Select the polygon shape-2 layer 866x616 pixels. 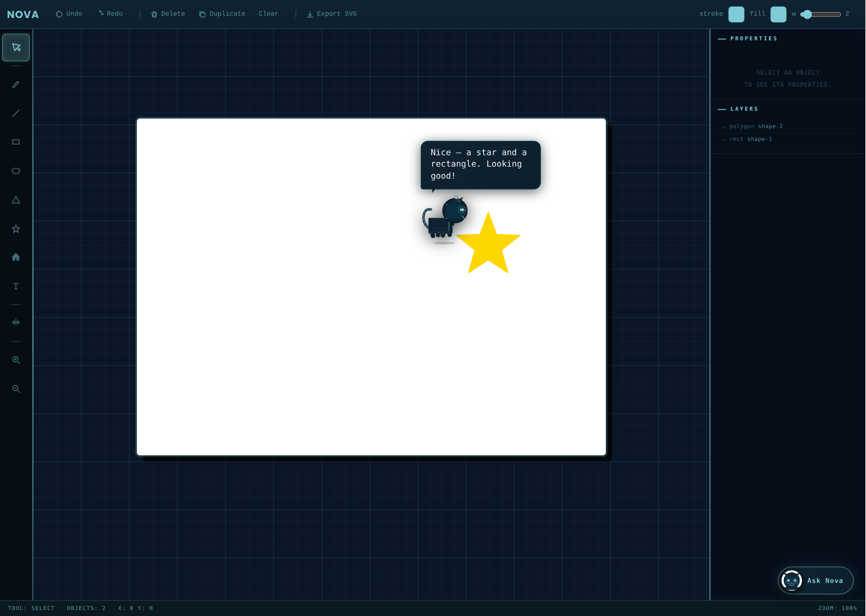pos(788,127)
